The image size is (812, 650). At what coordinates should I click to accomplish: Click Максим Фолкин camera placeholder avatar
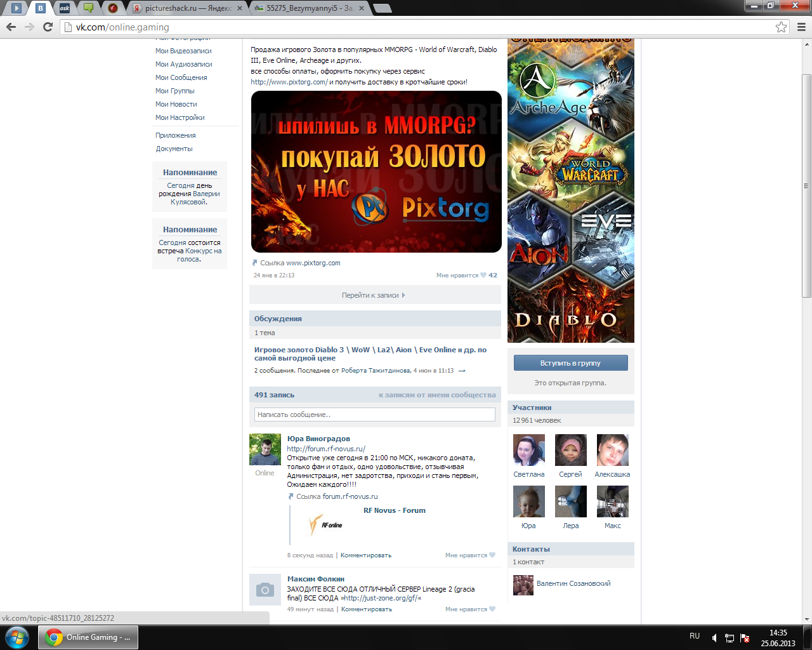265,590
